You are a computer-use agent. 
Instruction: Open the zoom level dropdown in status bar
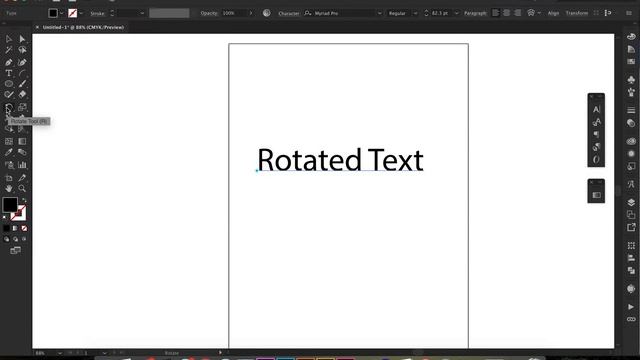(x=60, y=353)
